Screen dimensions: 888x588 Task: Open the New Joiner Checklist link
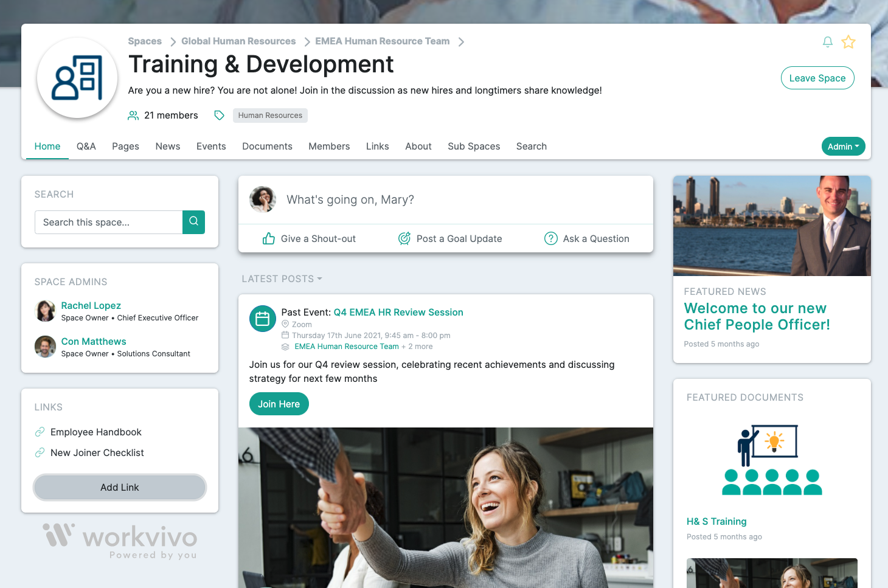(97, 452)
